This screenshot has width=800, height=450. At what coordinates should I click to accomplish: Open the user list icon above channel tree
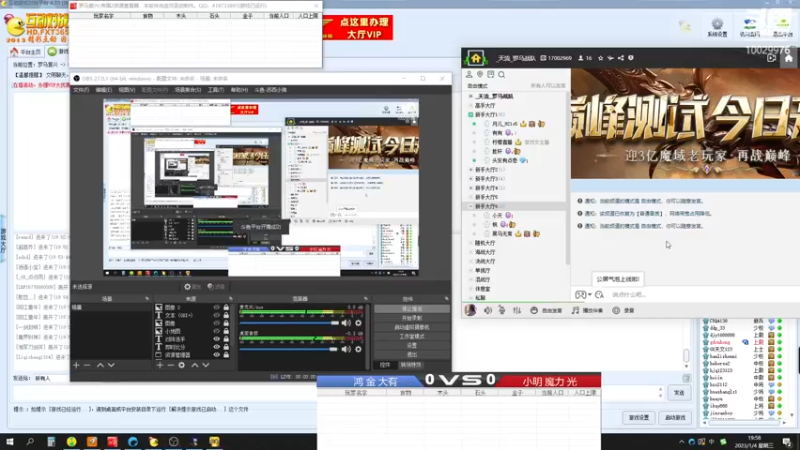coord(469,74)
